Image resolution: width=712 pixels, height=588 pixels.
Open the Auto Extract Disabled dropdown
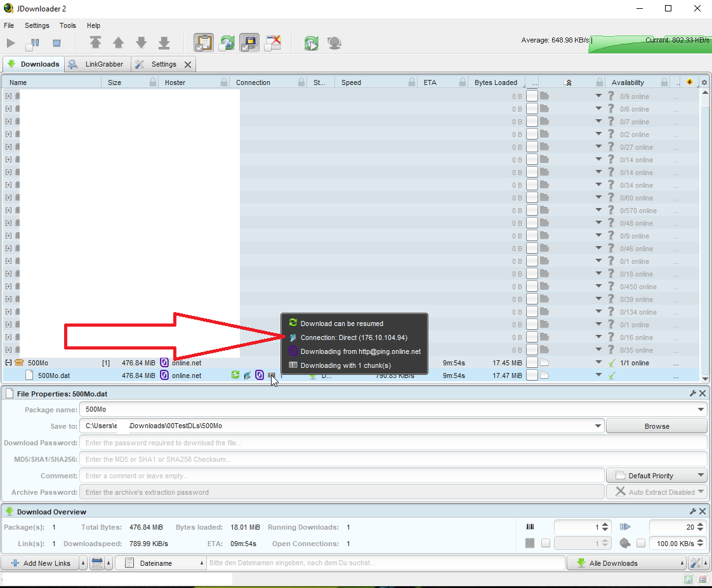coord(657,492)
